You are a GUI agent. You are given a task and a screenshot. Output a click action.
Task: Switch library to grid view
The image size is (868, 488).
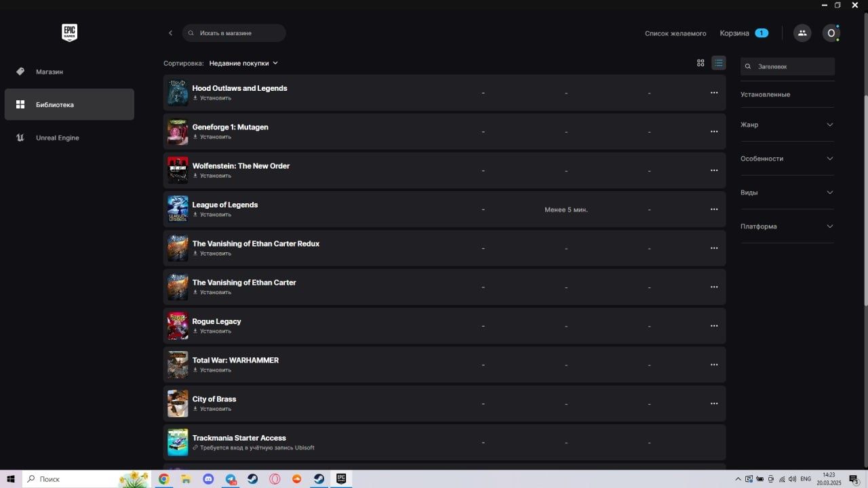[701, 63]
